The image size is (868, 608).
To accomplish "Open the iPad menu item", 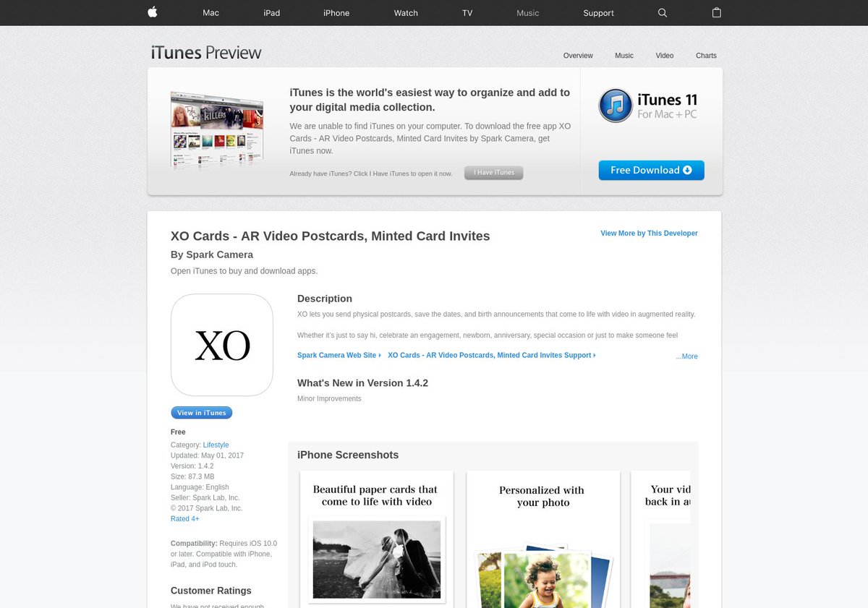I will (x=272, y=13).
